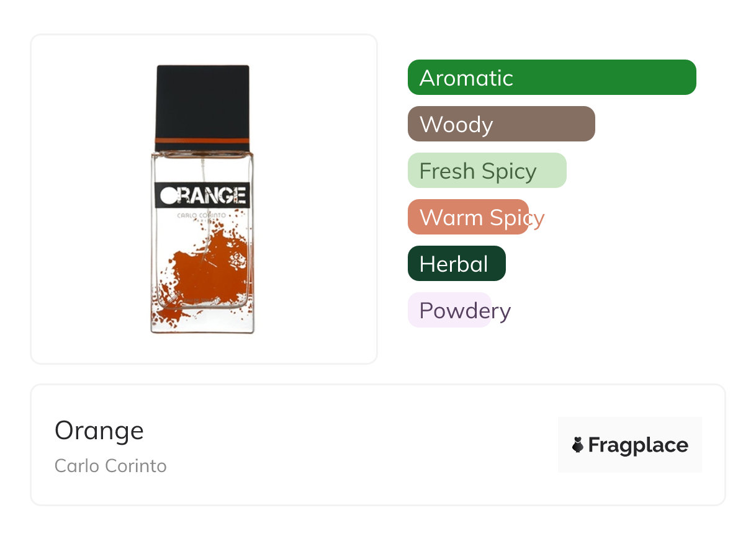Click the Orange fragrance title

(x=99, y=430)
